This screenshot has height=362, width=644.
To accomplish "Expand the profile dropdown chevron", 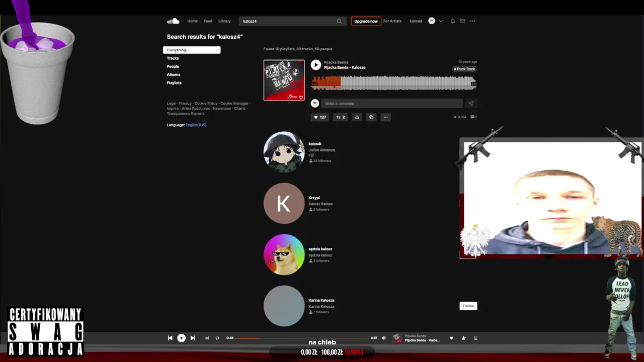I will (441, 21).
